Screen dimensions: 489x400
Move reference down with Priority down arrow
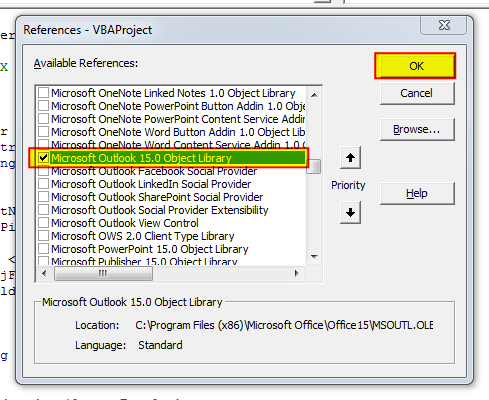pos(350,212)
